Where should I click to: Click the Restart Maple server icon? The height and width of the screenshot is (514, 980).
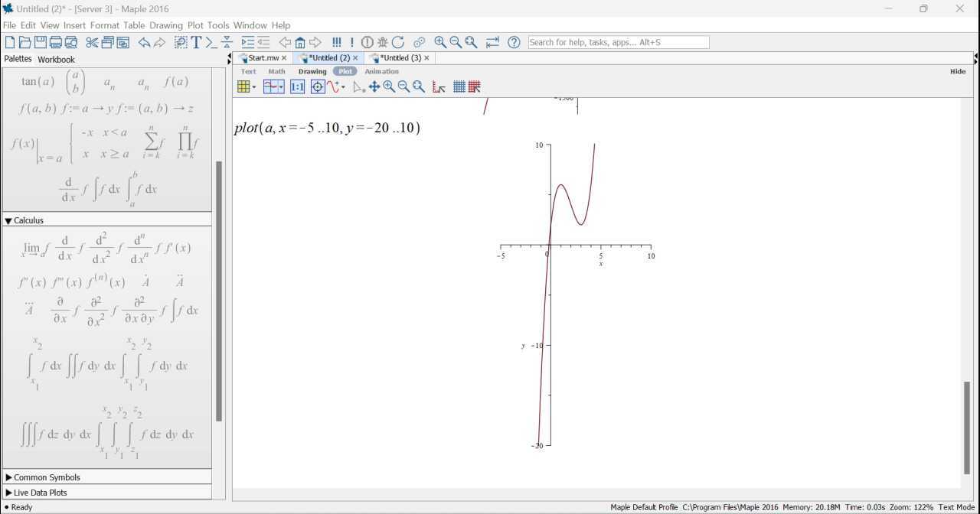tap(398, 43)
